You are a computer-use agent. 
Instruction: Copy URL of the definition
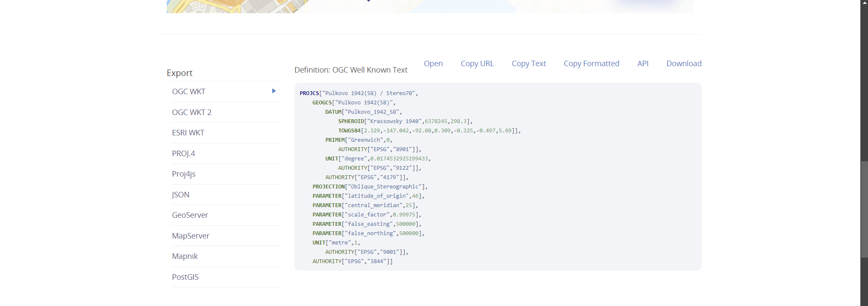click(x=477, y=64)
